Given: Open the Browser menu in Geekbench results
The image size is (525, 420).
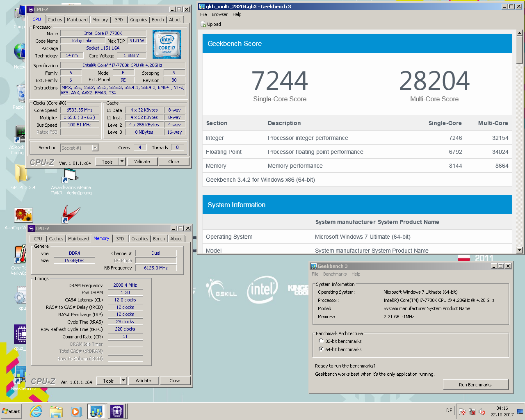Looking at the screenshot, I should 219,14.
